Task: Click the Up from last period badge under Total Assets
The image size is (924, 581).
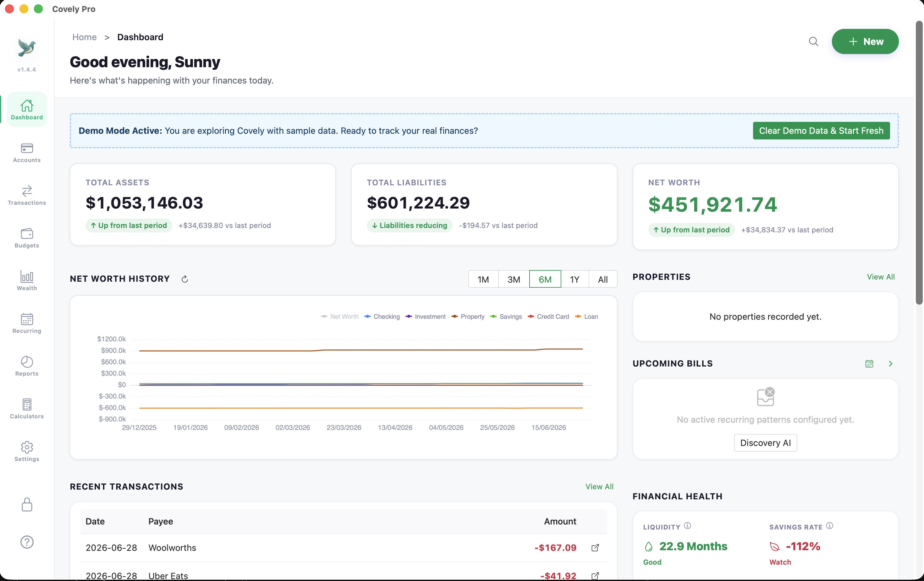Action: tap(129, 225)
